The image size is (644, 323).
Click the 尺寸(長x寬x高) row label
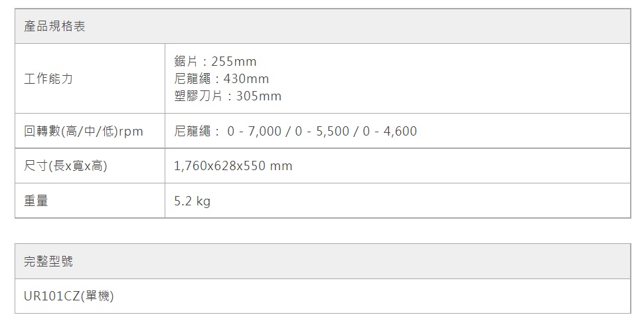click(x=66, y=165)
